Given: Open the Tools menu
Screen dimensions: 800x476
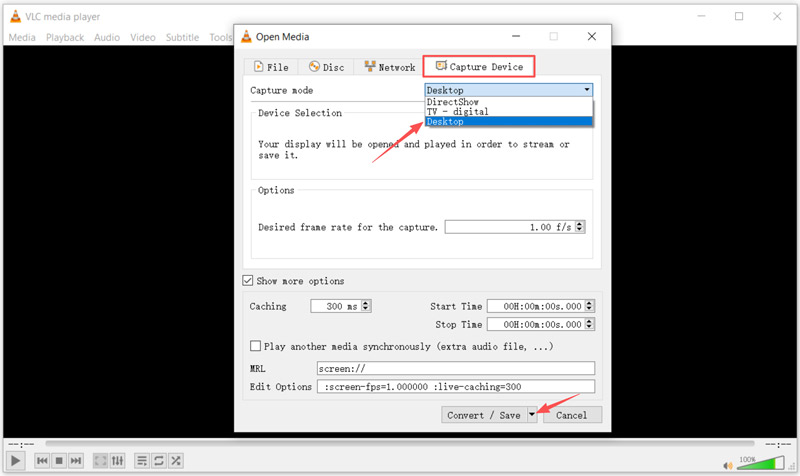Looking at the screenshot, I should tap(220, 37).
